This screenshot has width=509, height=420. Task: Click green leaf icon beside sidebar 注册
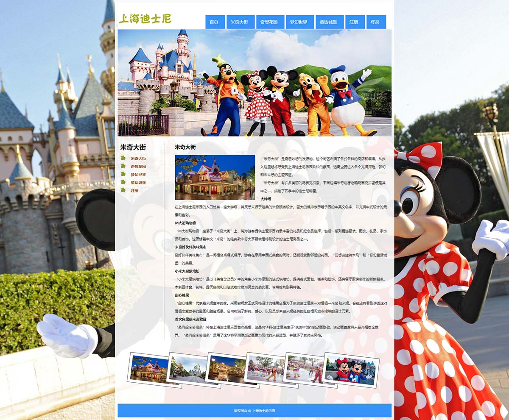[123, 190]
